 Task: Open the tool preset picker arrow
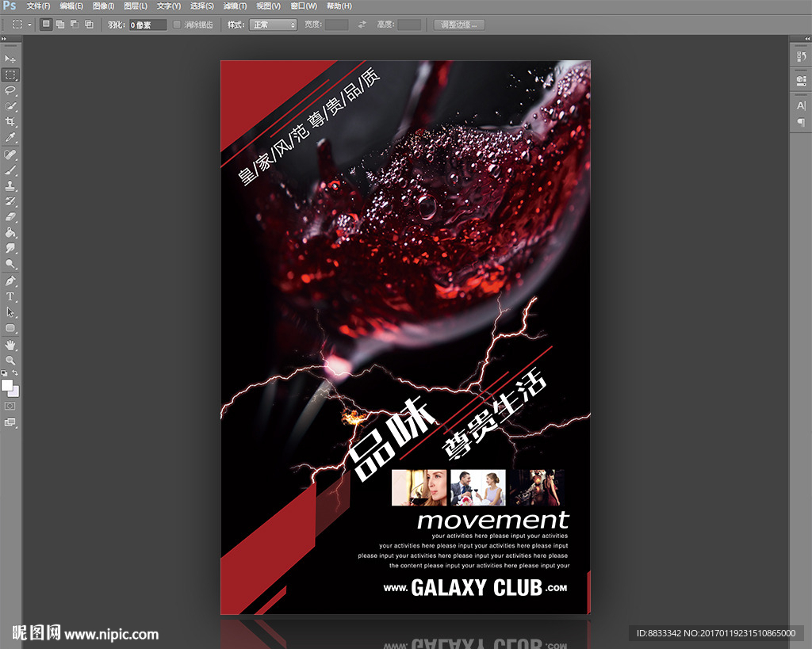29,25
